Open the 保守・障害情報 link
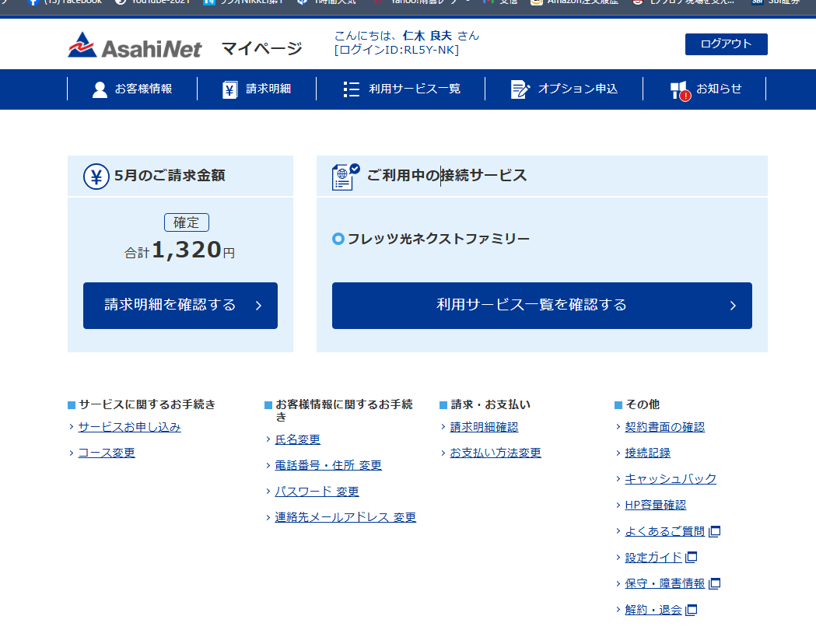Image resolution: width=816 pixels, height=644 pixels. click(x=664, y=583)
